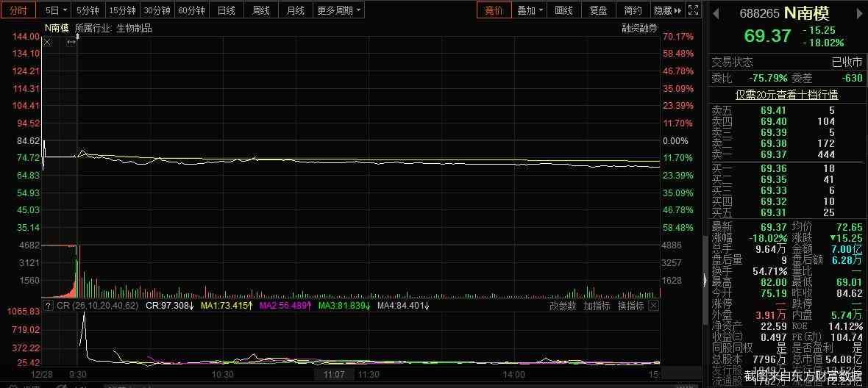Go to previous stock with left arrow
This screenshot has width=868, height=388.
[716, 11]
